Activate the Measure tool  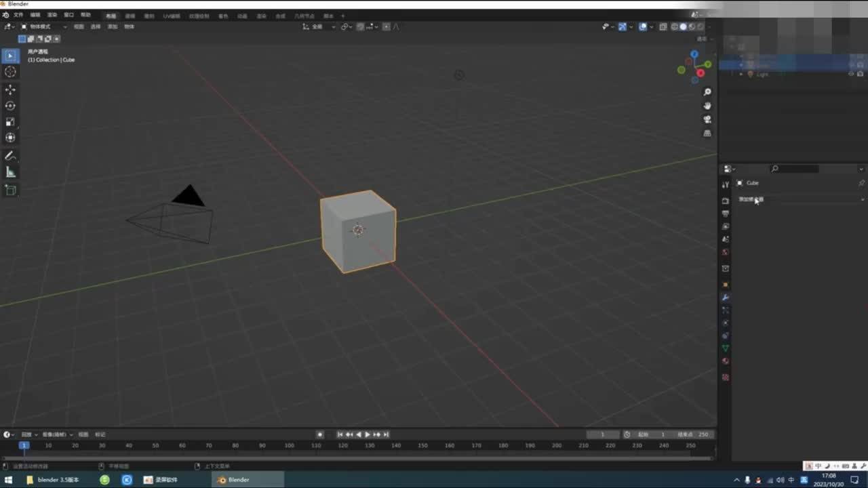click(10, 171)
